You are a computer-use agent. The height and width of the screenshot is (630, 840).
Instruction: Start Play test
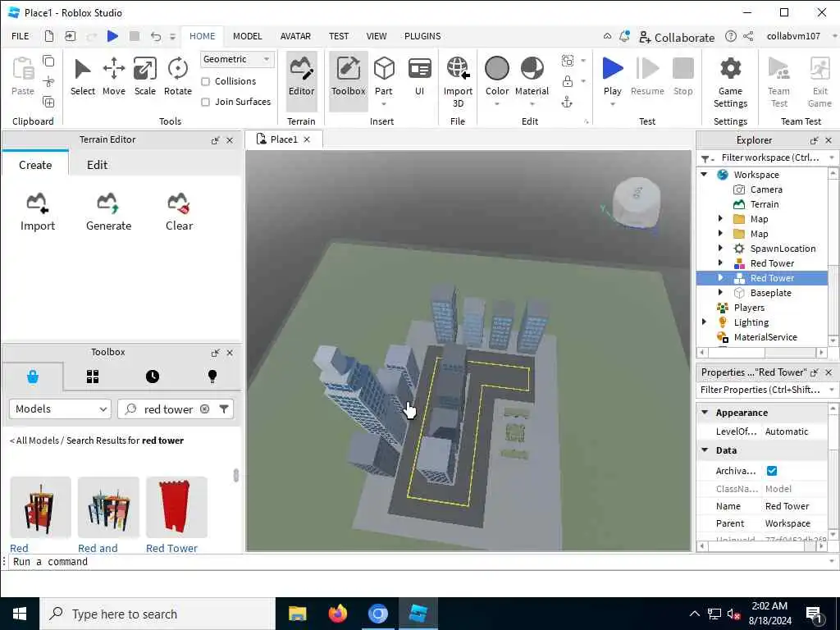click(x=612, y=76)
